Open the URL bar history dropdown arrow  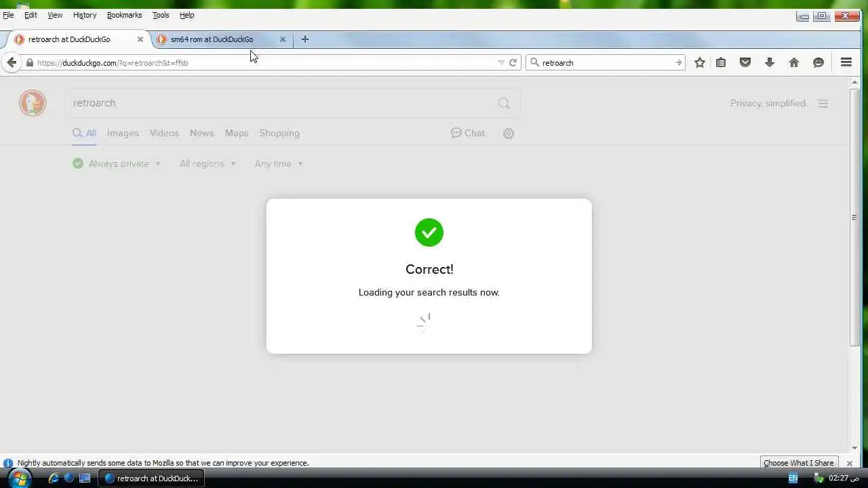click(x=501, y=62)
